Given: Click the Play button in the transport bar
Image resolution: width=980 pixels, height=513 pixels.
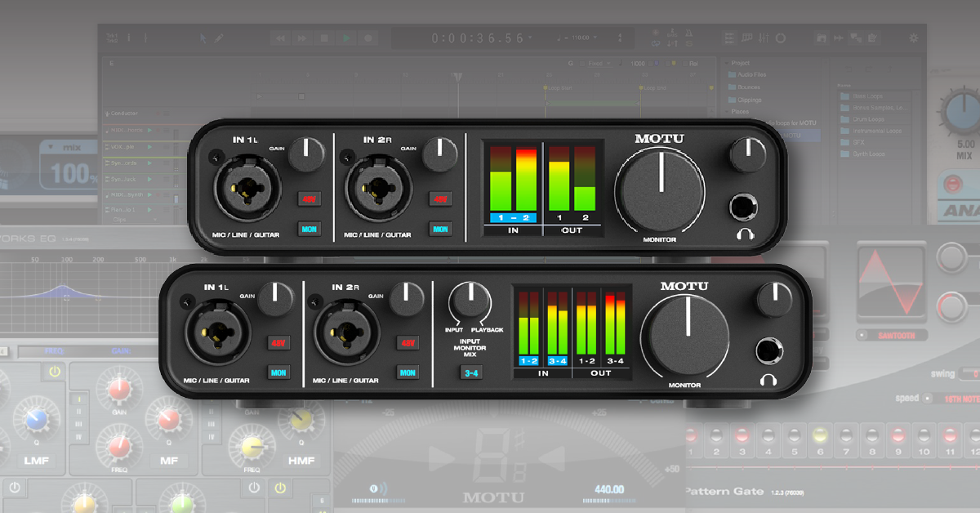Looking at the screenshot, I should pos(346,38).
